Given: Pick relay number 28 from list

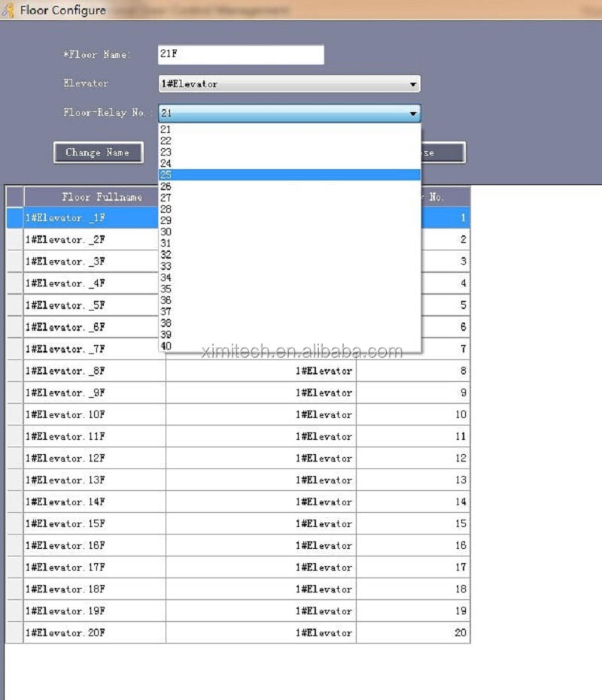Looking at the screenshot, I should tap(290, 209).
